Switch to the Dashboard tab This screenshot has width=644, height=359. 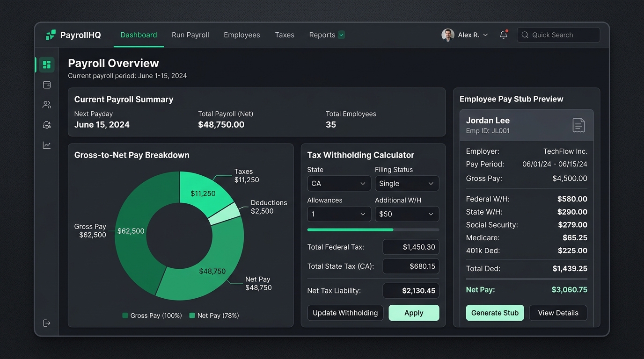tap(139, 35)
